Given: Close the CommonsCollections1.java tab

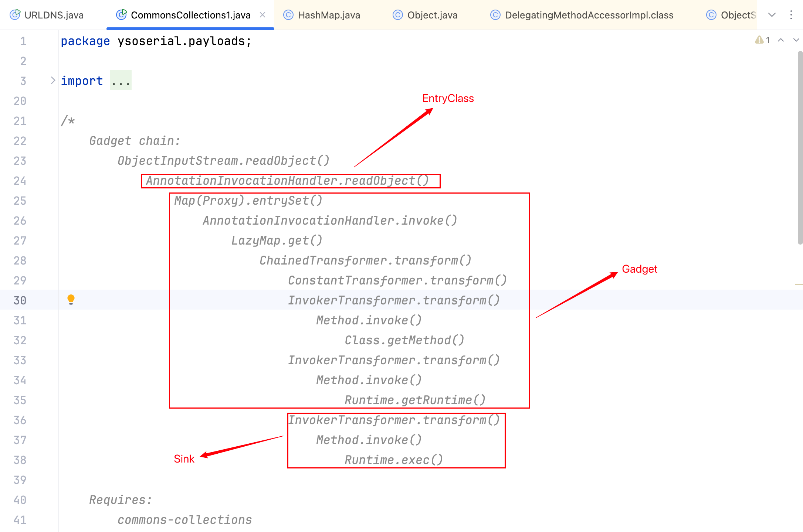Looking at the screenshot, I should point(262,15).
